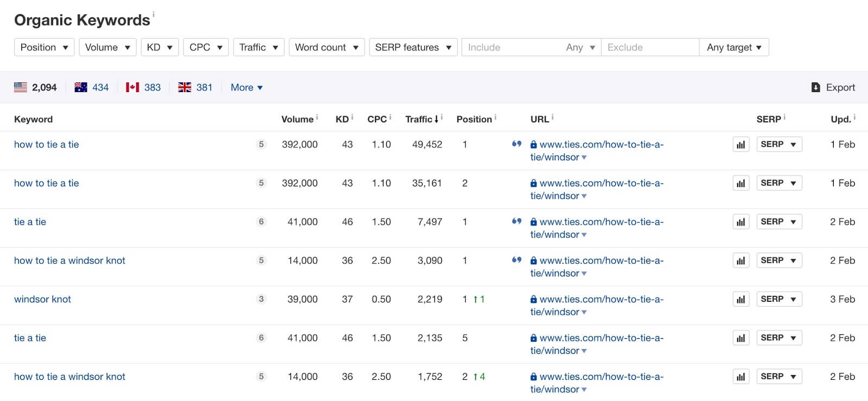Click featured snippet quote icon in tie a tie row
Image resolution: width=868 pixels, height=401 pixels.
point(516,221)
